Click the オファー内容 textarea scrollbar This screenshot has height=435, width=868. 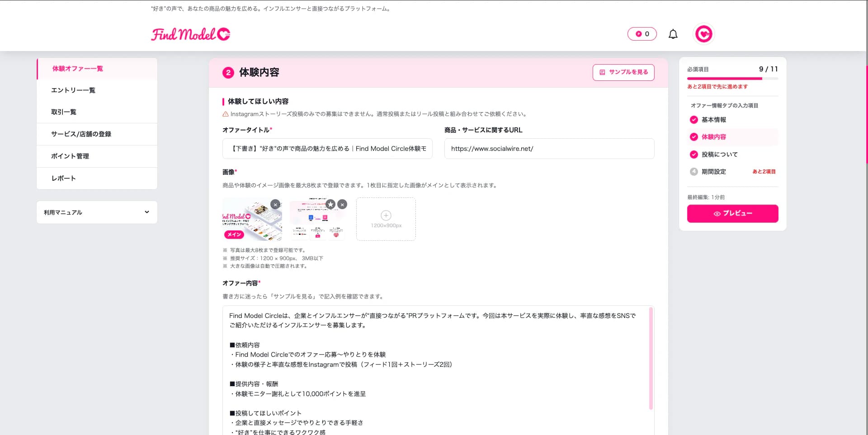click(x=651, y=358)
